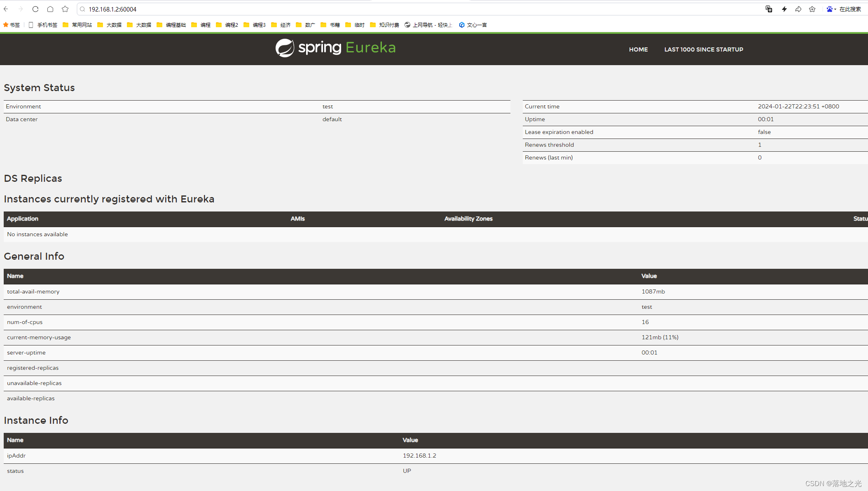Click the share arrow icon
This screenshot has width=868, height=491.
point(798,9)
